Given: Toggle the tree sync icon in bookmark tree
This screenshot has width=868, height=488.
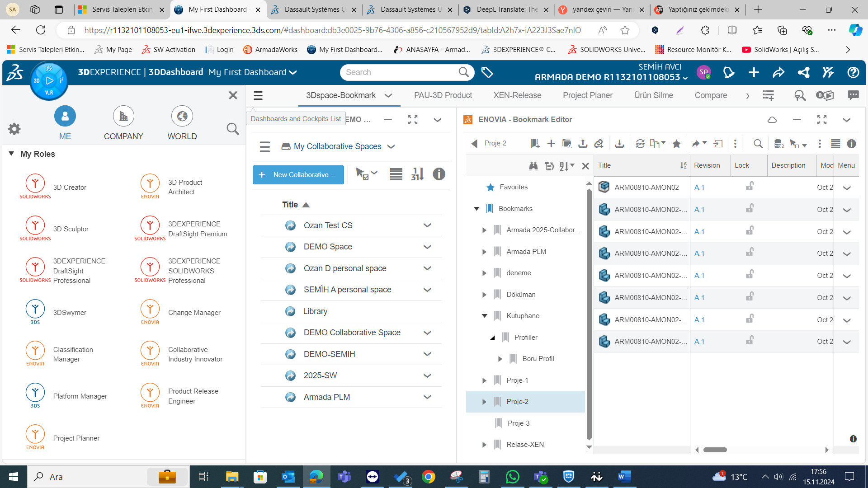Looking at the screenshot, I should point(549,166).
